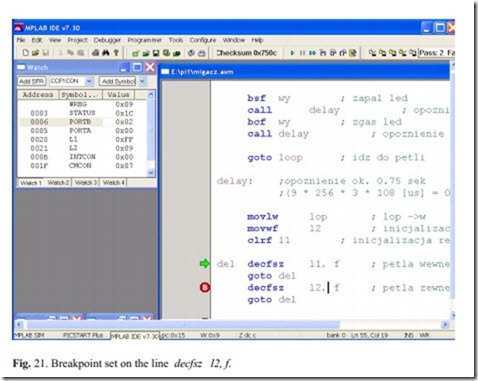Click the Open File folder icon
The height and width of the screenshot is (381, 478).
point(36,53)
